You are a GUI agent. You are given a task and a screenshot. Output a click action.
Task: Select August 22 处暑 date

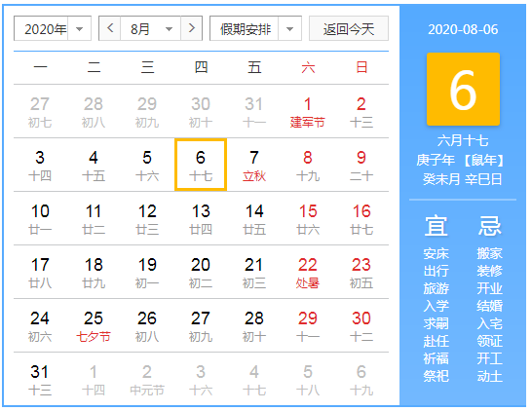[308, 273]
